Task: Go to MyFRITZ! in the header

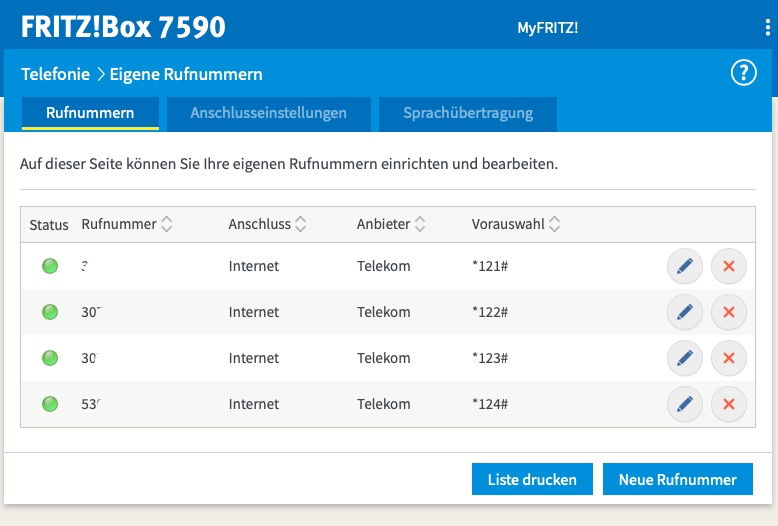Action: pyautogui.click(x=547, y=28)
